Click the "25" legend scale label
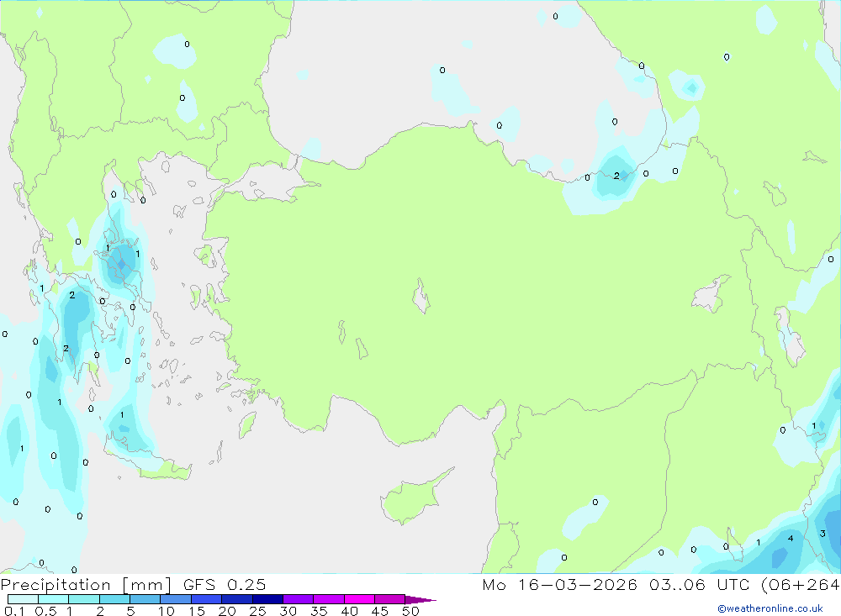 (x=257, y=611)
